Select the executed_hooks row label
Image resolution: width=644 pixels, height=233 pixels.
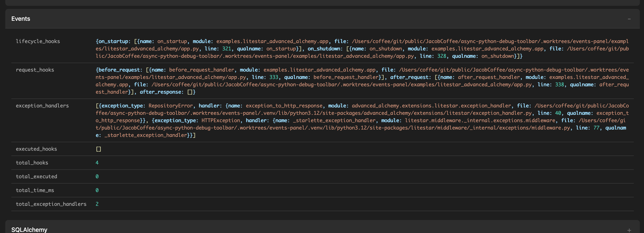(x=36, y=149)
